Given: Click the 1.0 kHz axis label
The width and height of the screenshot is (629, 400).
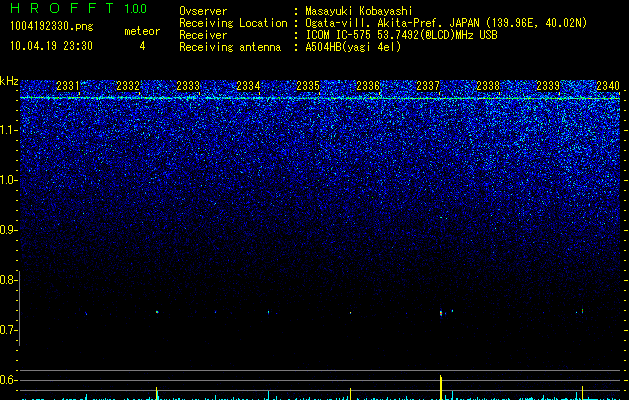Looking at the screenshot, I should click(x=9, y=180).
